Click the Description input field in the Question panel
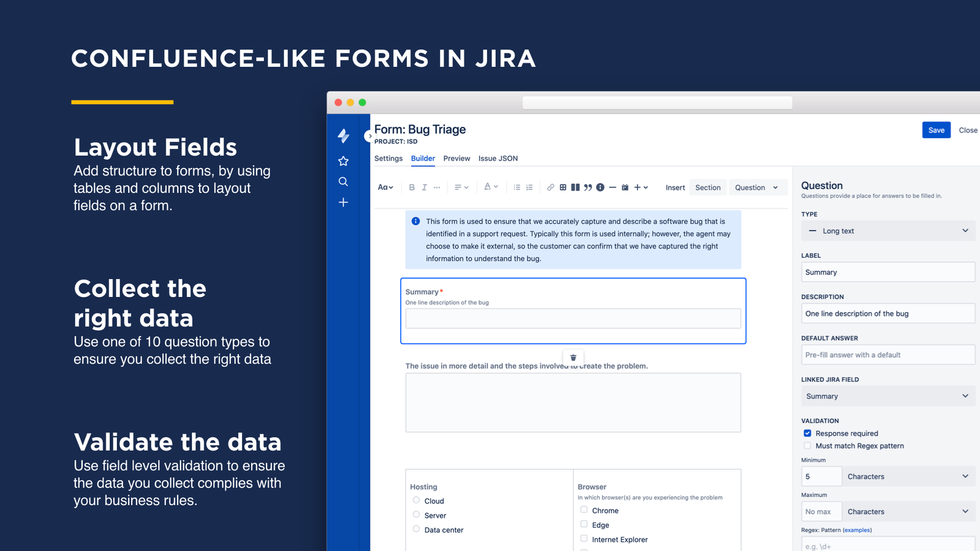Screen dimensions: 980x551 [888, 313]
